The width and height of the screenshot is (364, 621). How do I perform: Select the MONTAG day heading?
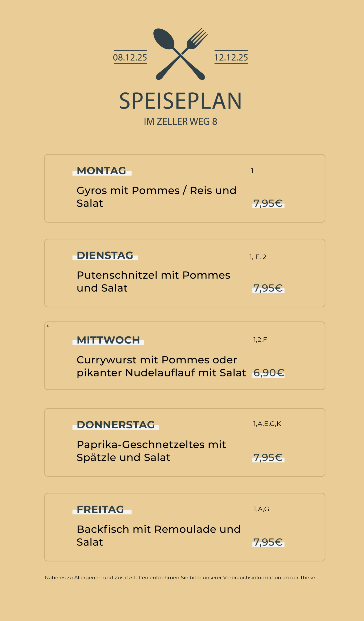point(101,171)
